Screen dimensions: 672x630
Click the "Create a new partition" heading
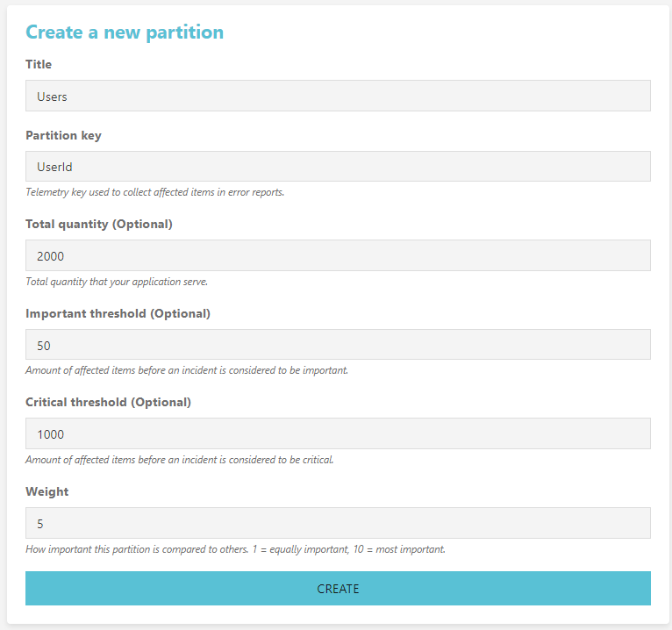click(125, 32)
